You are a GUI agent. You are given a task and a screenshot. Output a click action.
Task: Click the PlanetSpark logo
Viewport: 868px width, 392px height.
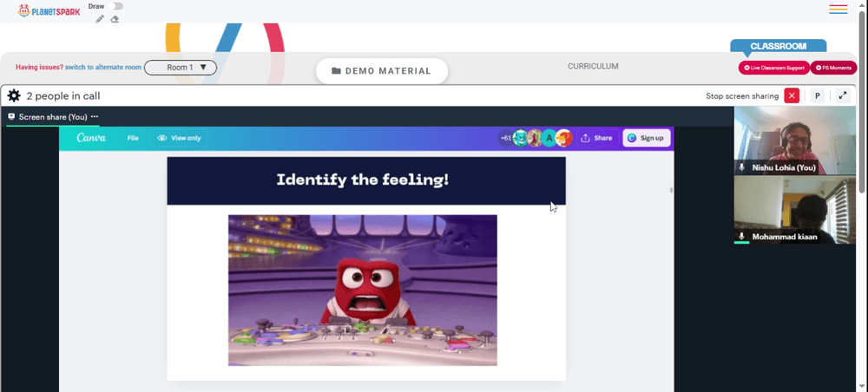[x=49, y=10]
